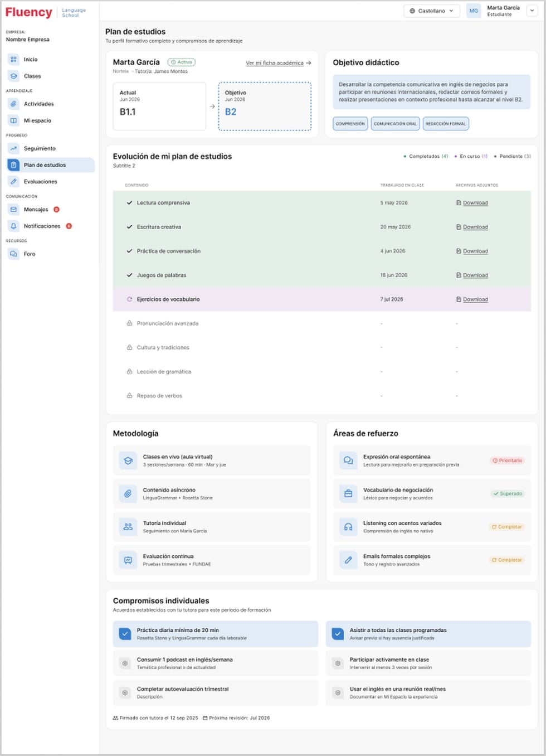
Task: Click the Notificaciones bell icon
Action: [x=14, y=226]
